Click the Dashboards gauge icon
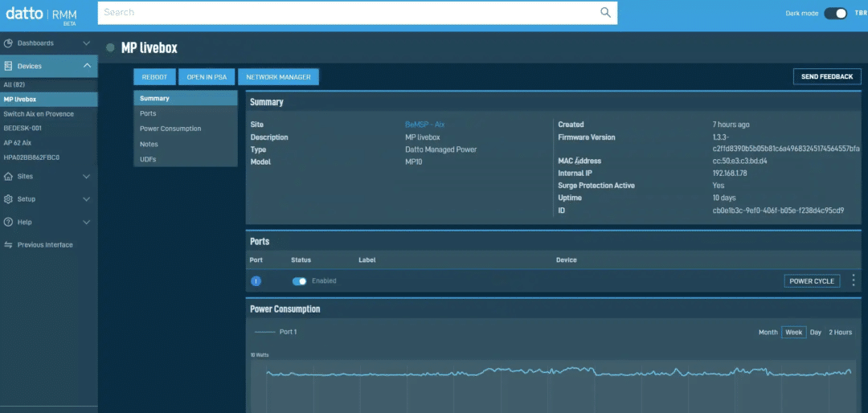 8,43
